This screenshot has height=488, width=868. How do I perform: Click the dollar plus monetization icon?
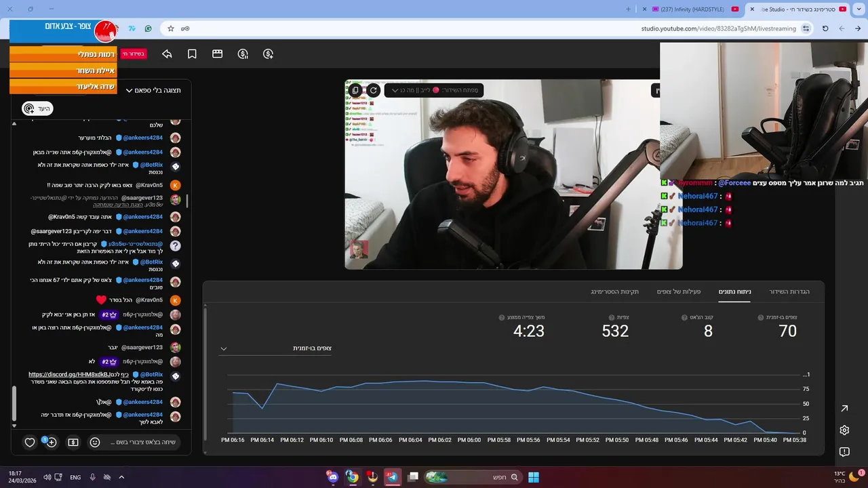[268, 54]
